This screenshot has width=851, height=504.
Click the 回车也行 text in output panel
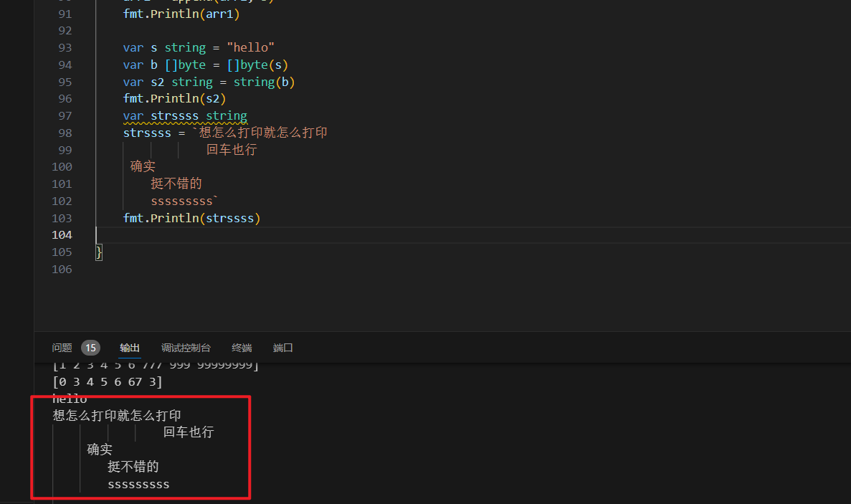[188, 432]
